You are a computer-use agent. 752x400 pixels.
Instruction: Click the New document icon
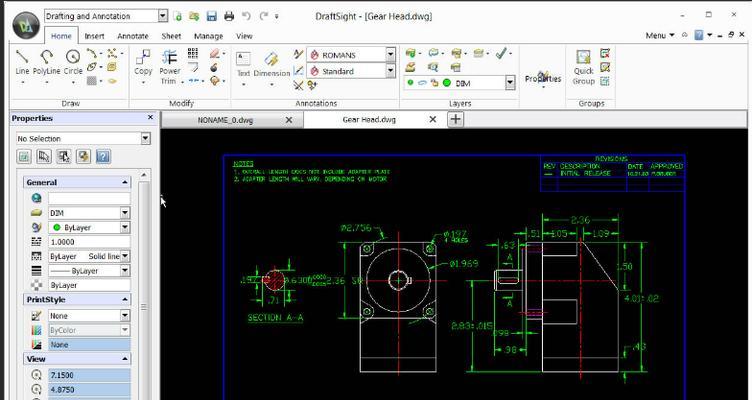[x=177, y=16]
